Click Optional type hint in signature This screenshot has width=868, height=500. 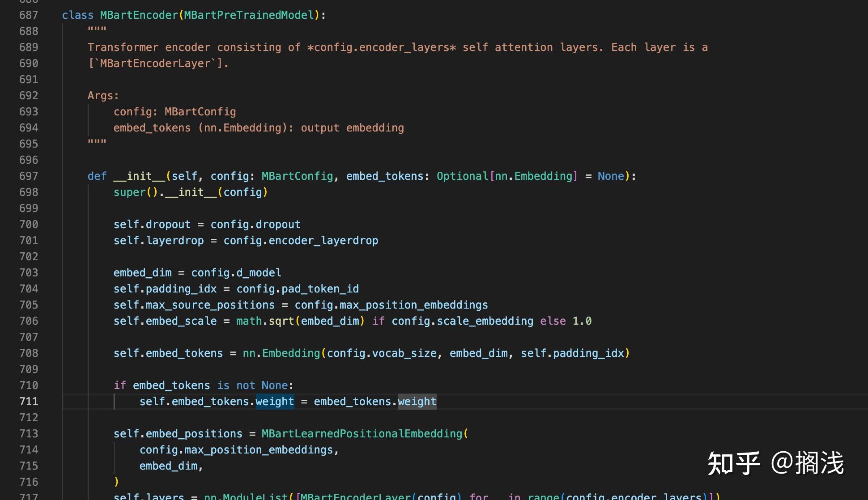[x=463, y=176]
